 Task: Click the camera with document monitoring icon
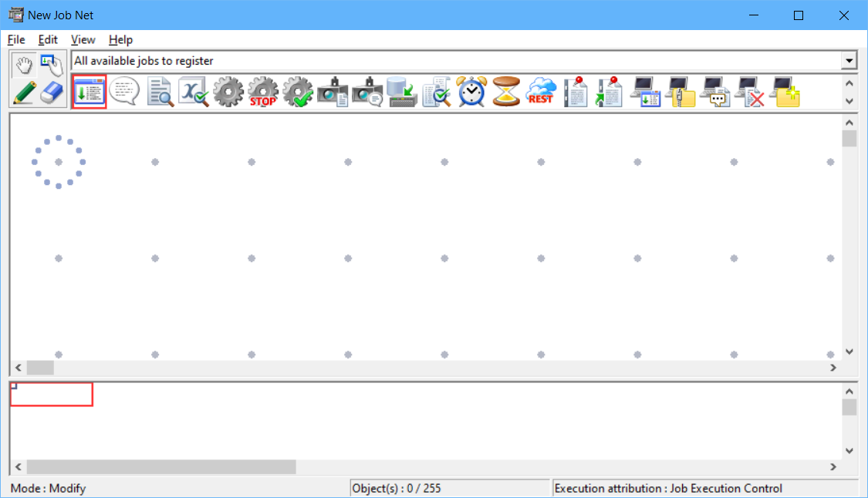tap(333, 92)
